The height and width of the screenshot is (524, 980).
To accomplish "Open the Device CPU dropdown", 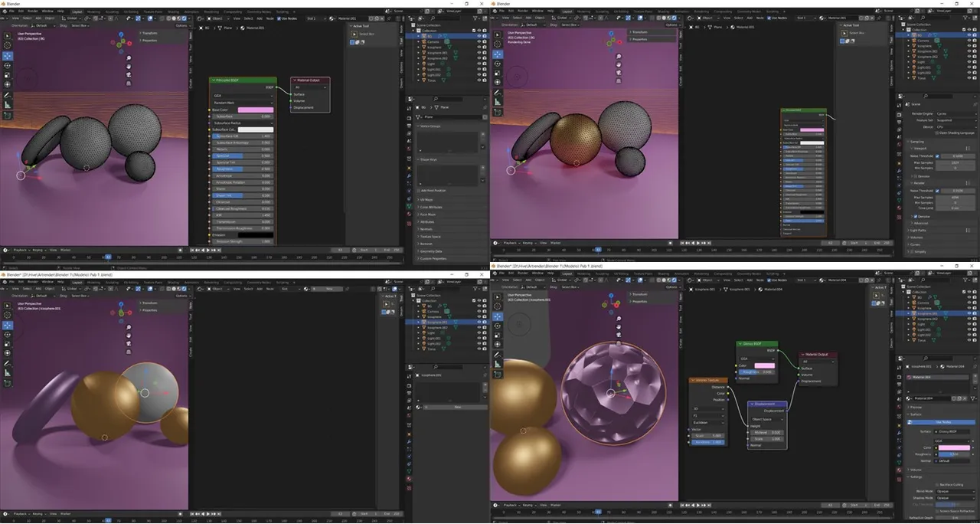I will click(x=955, y=126).
